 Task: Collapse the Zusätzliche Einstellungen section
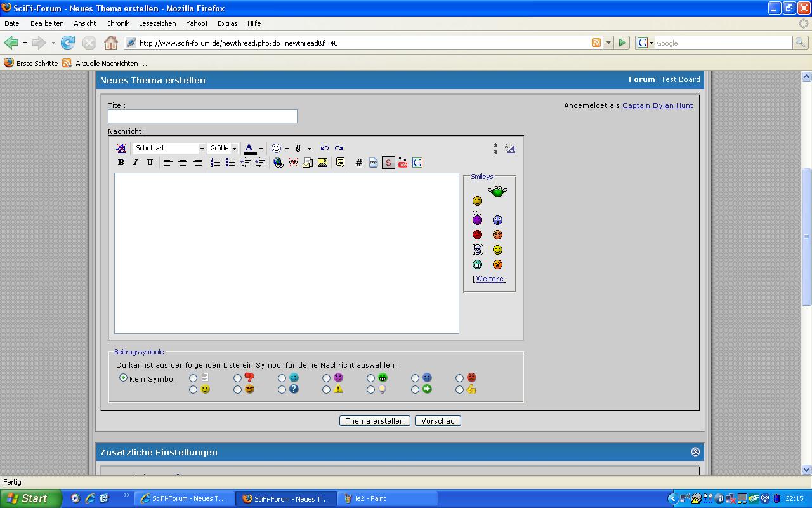click(695, 452)
